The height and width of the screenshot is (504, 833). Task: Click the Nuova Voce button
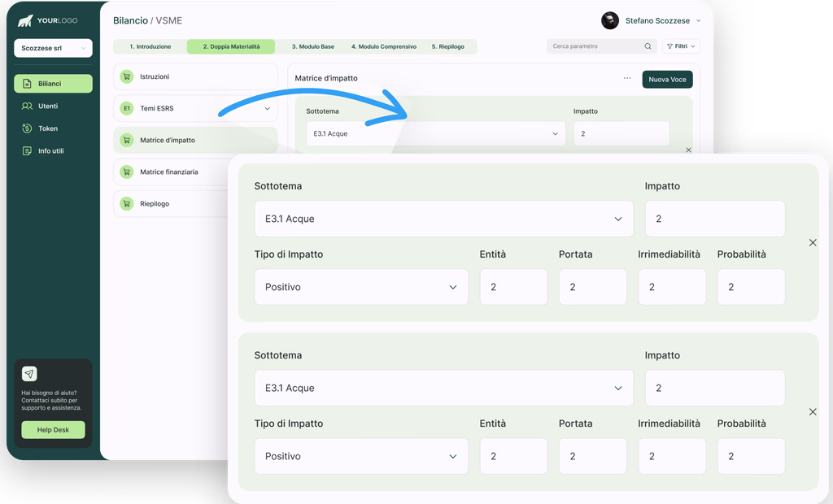[x=667, y=79]
